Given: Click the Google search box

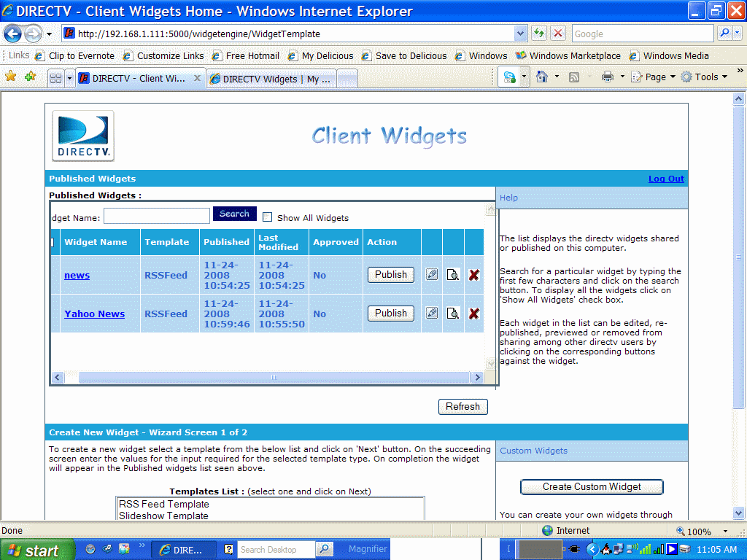Looking at the screenshot, I should pyautogui.click(x=642, y=34).
